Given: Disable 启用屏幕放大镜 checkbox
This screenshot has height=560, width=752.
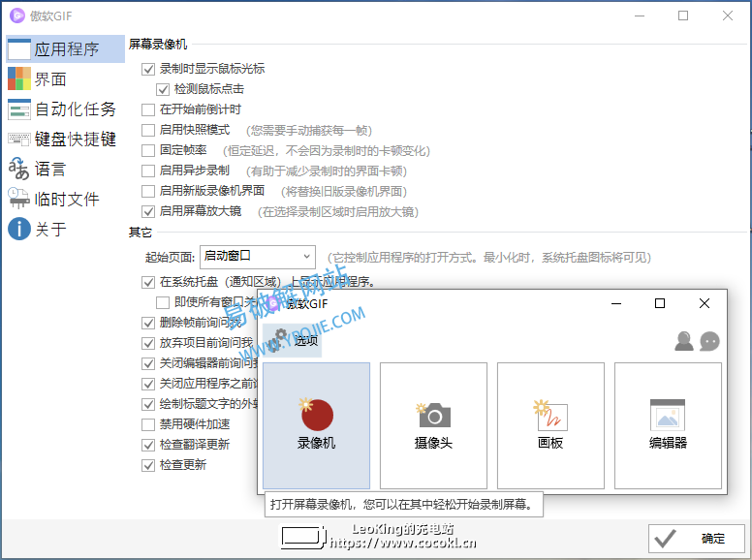Looking at the screenshot, I should point(148,211).
